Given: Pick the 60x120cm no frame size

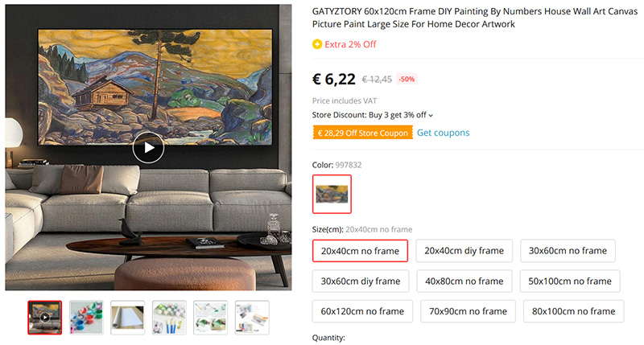Looking at the screenshot, I should 363,311.
